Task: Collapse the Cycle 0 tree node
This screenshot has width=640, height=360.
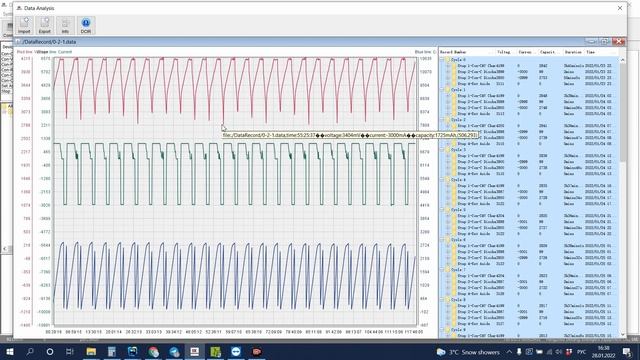Action: 442,60
